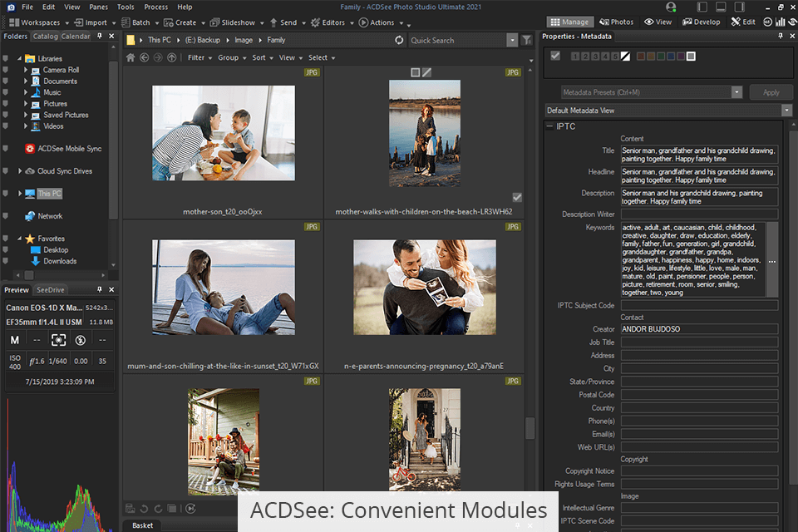The height and width of the screenshot is (532, 798).
Task: Select the blue color label swatch
Action: click(671, 56)
